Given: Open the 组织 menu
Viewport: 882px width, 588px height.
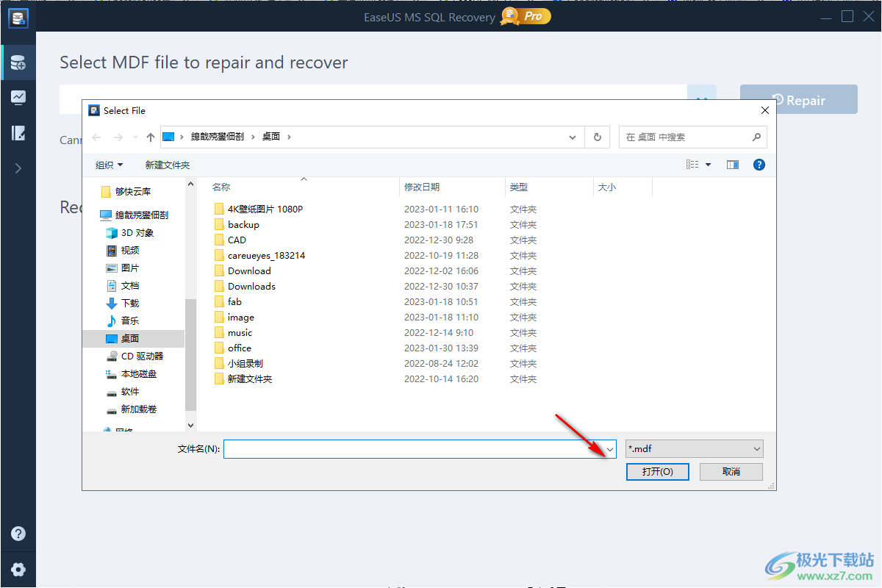Looking at the screenshot, I should pos(110,165).
